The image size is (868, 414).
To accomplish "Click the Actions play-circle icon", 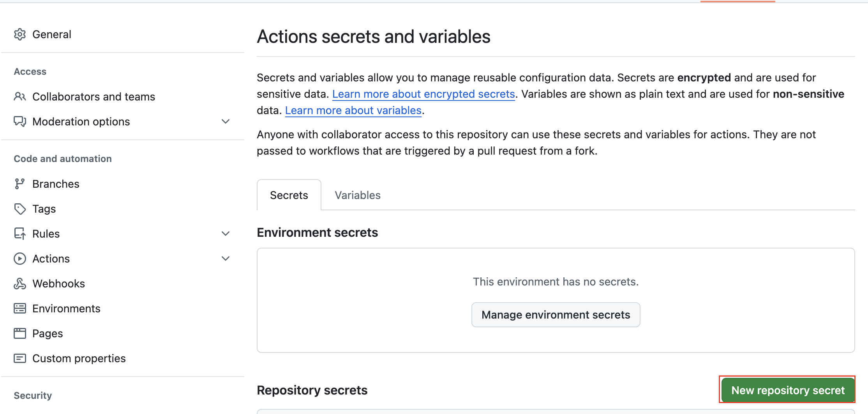I will click(20, 259).
